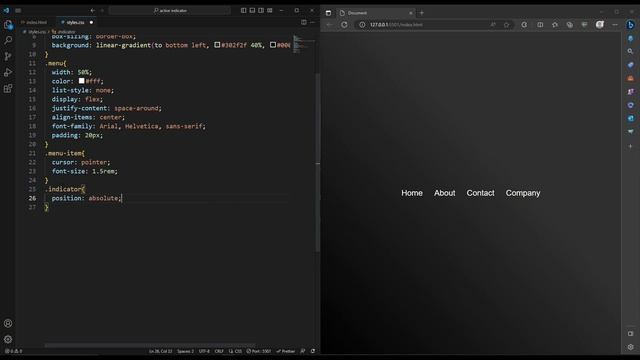This screenshot has height=360, width=640.
Task: Click the white #fff color swatch
Action: [82, 81]
